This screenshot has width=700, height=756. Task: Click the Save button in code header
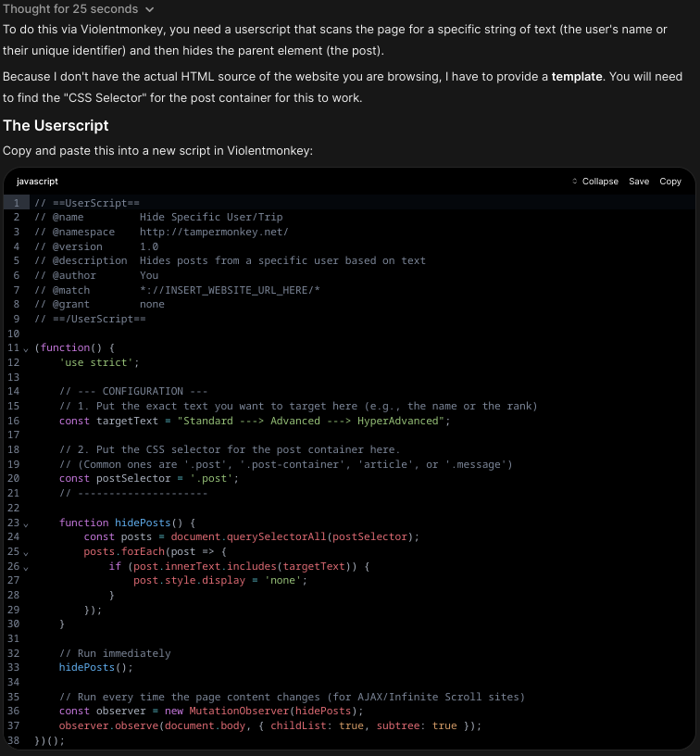tap(639, 182)
